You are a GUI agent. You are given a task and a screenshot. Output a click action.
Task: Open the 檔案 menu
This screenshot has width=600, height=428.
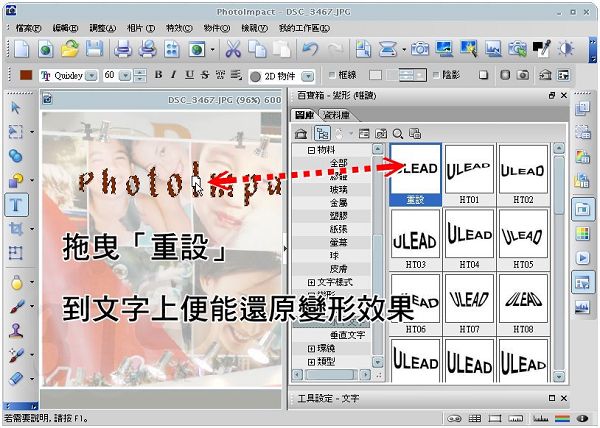point(28,28)
